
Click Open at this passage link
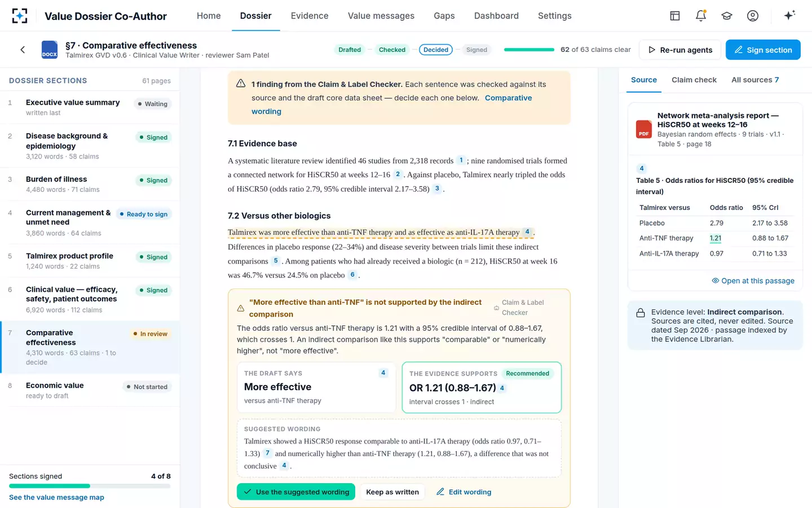click(753, 281)
